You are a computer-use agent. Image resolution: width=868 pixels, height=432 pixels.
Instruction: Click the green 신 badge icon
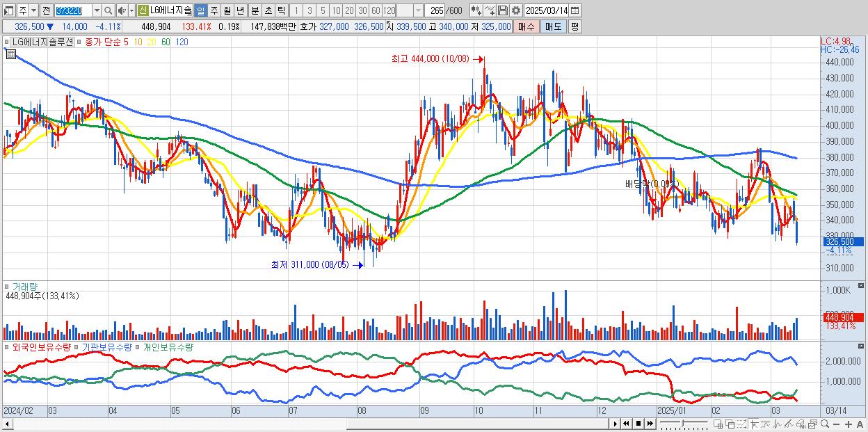[143, 10]
